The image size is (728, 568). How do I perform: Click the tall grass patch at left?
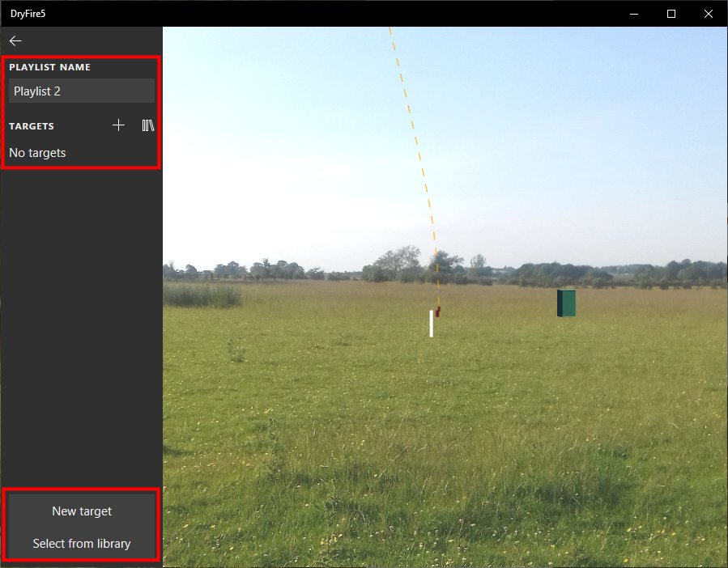coord(202,295)
